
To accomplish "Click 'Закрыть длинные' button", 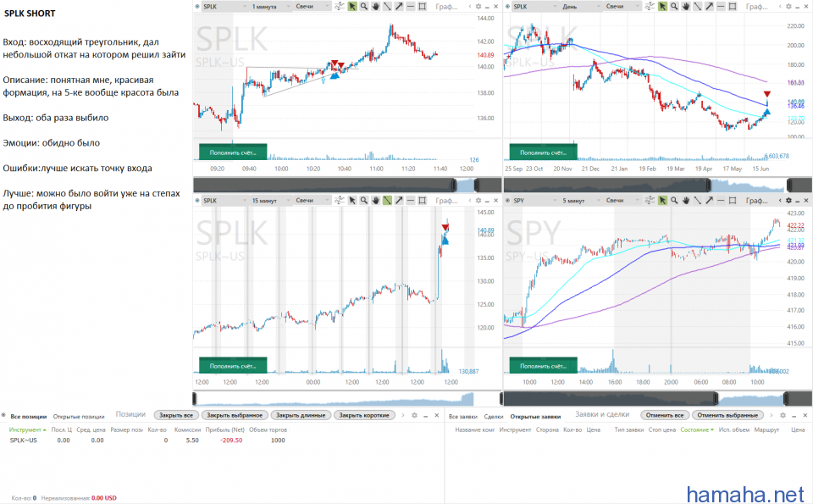I will [301, 415].
